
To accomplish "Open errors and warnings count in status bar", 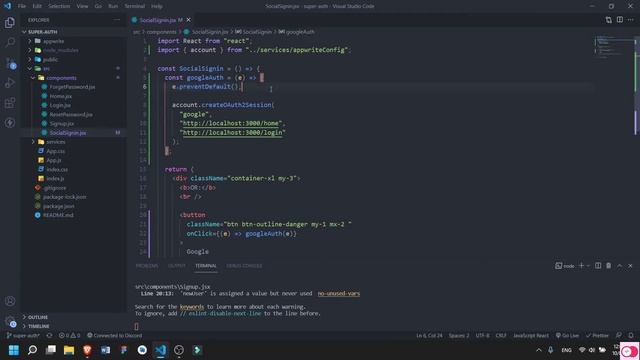I will point(70,336).
